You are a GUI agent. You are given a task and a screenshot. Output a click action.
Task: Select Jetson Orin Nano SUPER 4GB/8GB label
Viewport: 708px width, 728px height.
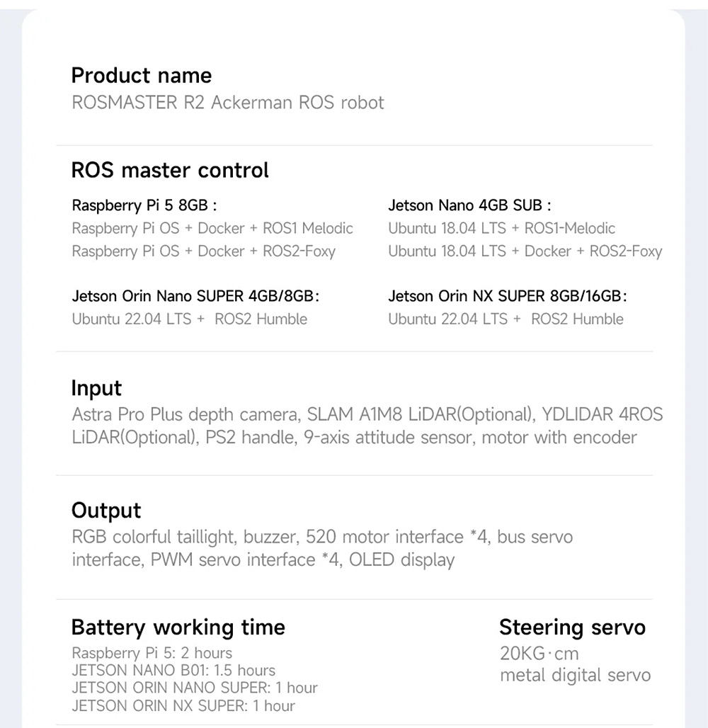[195, 296]
